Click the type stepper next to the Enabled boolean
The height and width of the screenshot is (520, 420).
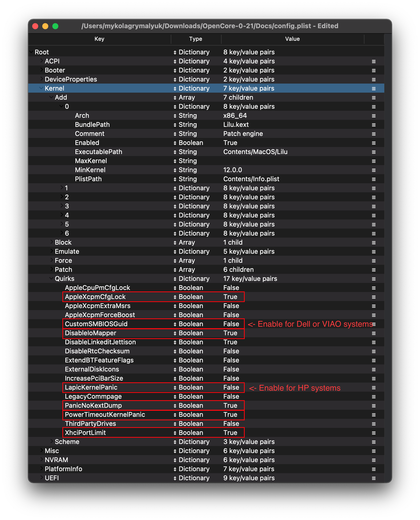tap(176, 142)
